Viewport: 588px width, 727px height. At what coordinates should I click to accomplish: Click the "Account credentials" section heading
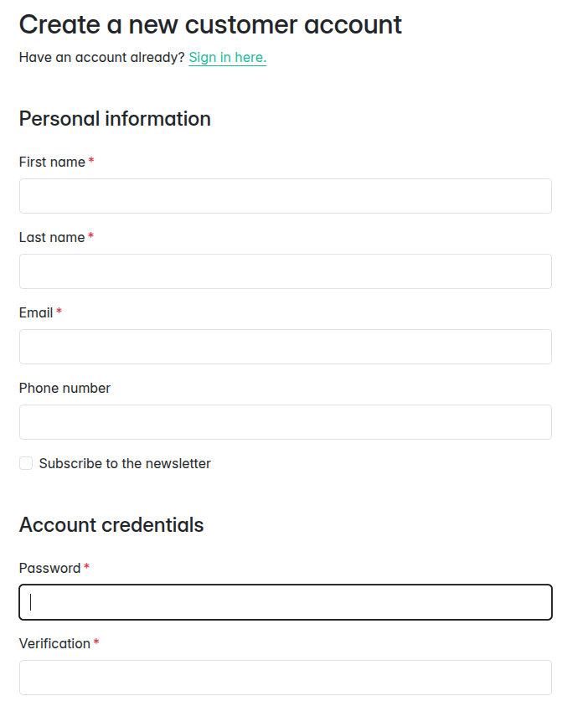coord(111,525)
